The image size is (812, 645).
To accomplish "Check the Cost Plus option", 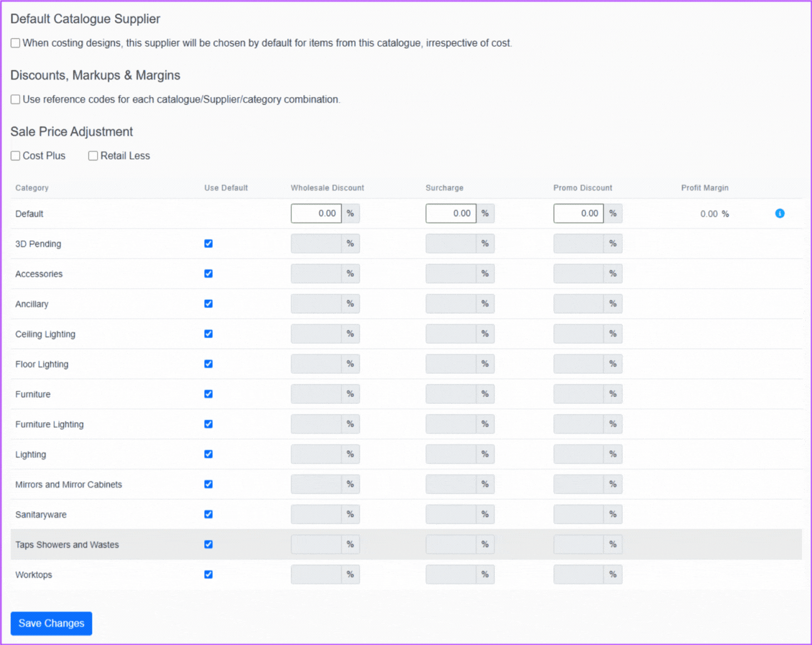I will tap(16, 156).
